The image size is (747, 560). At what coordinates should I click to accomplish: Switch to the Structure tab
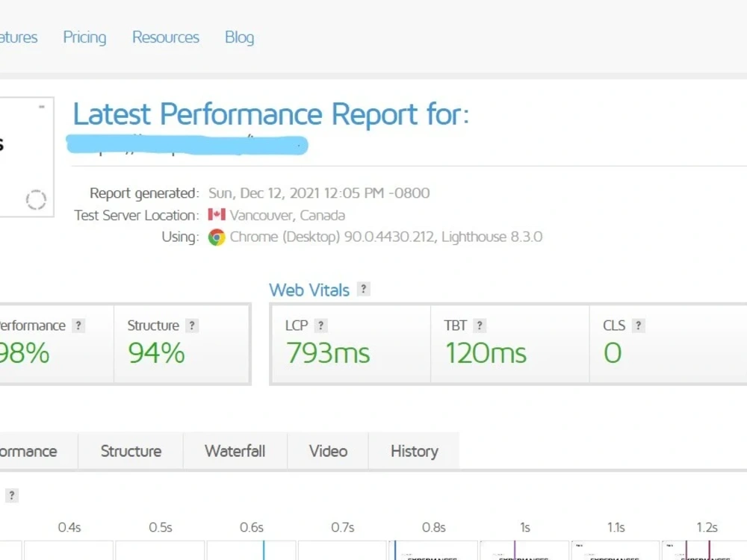point(131,451)
